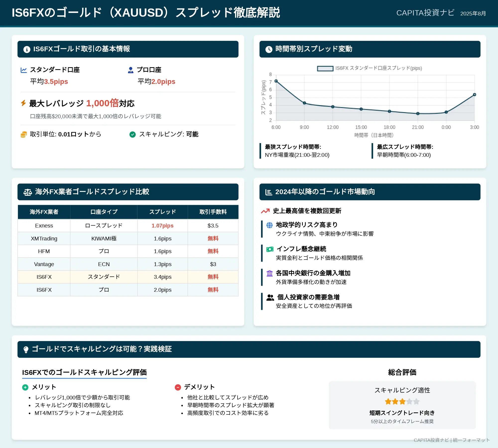Click the people icon beside 個人投資家の需要急増

click(270, 297)
